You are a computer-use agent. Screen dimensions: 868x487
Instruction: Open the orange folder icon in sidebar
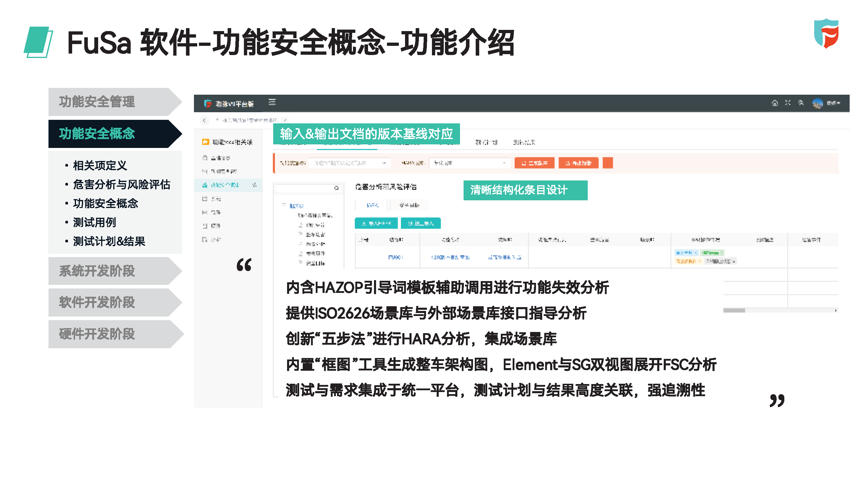pos(205,142)
